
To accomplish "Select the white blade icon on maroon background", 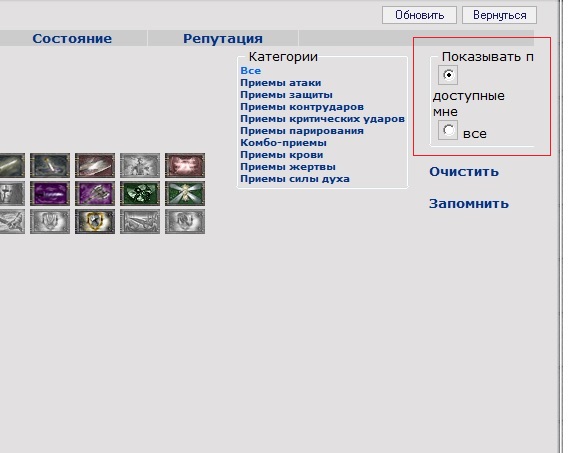I will [x=95, y=165].
